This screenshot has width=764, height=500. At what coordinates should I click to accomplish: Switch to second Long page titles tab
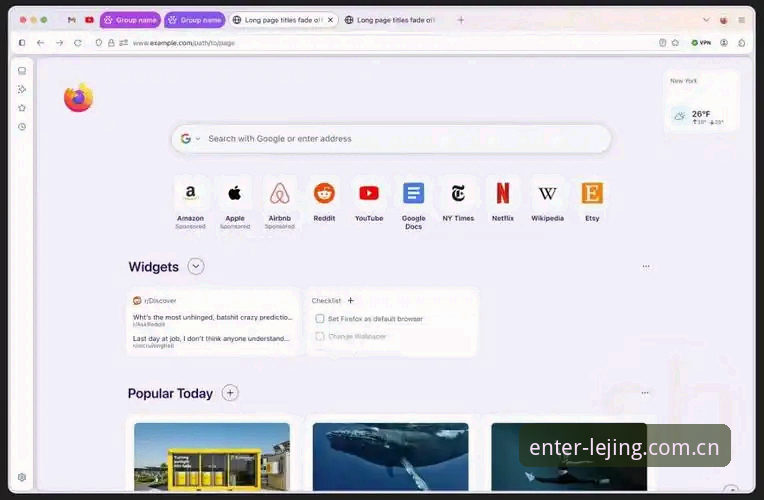click(390, 20)
